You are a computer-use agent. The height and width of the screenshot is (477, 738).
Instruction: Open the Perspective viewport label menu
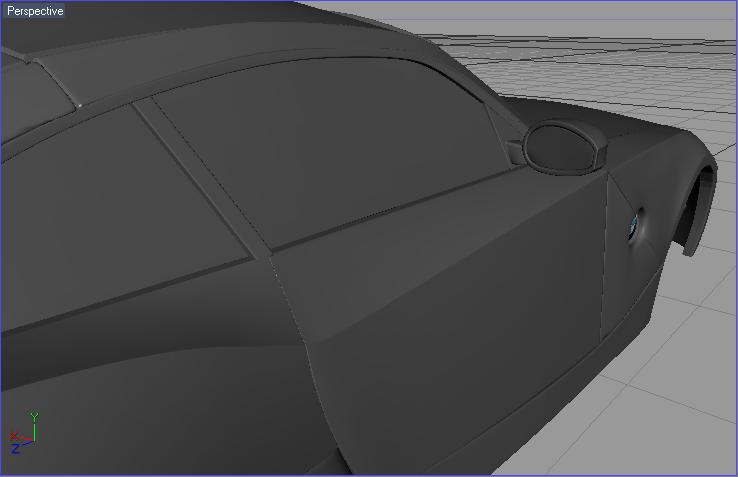click(x=35, y=10)
